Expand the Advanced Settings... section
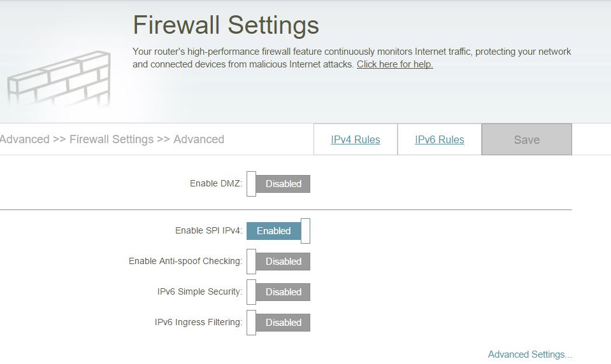This screenshot has width=611, height=364. tap(529, 354)
